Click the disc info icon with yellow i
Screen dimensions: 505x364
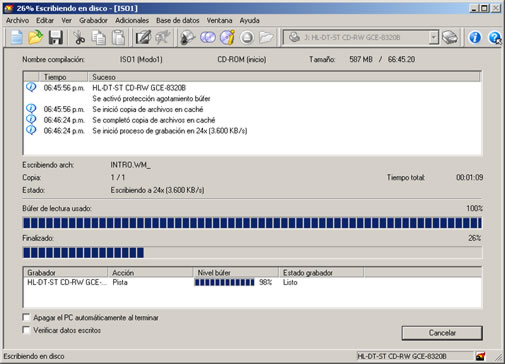227,37
